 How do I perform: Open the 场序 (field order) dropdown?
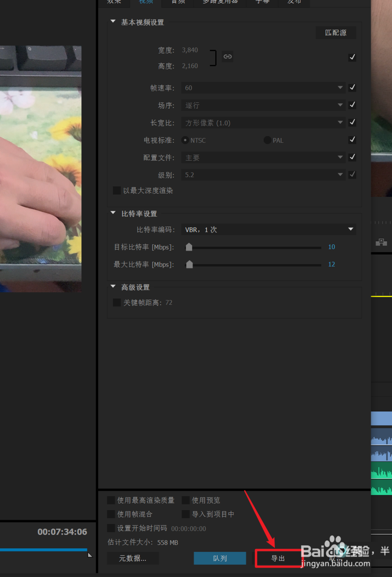click(339, 105)
